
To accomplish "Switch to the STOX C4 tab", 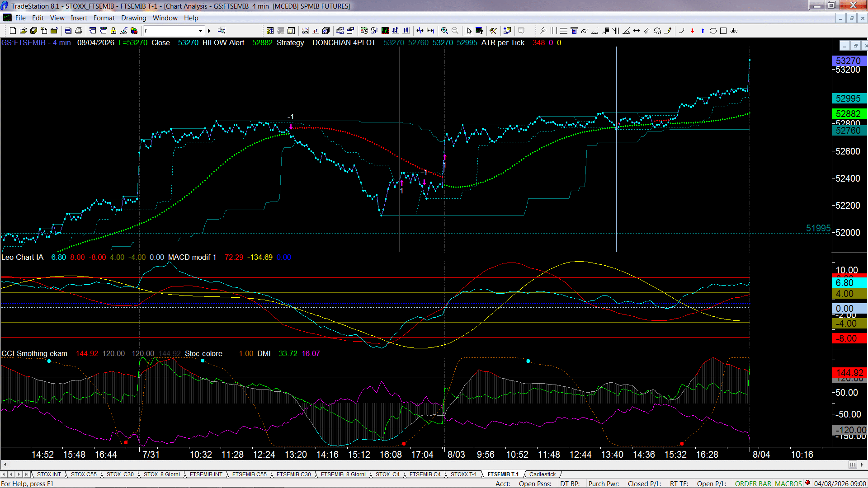I will pyautogui.click(x=387, y=474).
